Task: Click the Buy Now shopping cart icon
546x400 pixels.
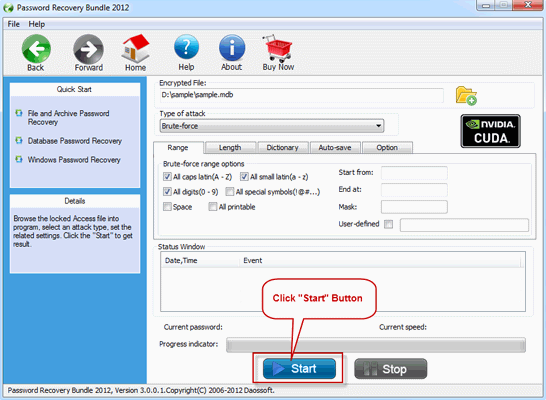Action: 278,48
